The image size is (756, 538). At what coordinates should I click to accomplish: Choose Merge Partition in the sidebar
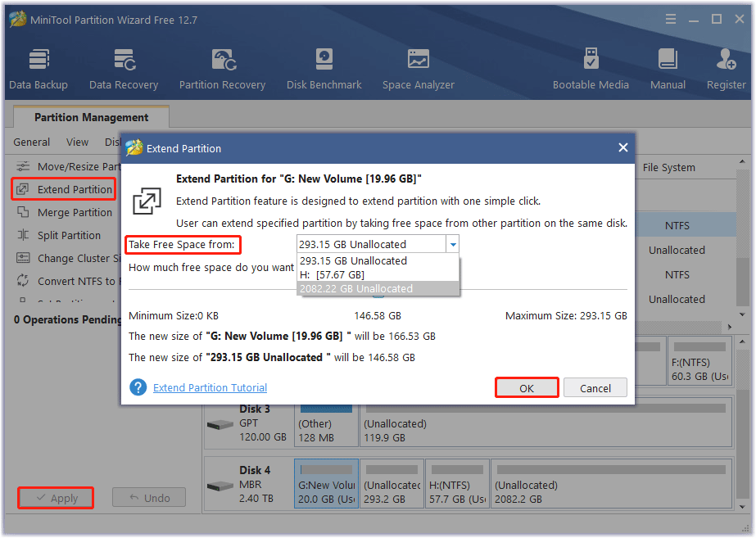tap(64, 213)
